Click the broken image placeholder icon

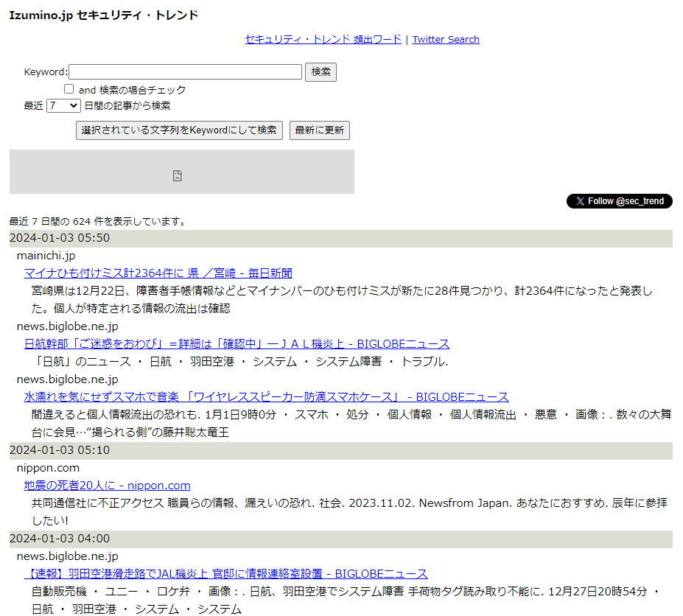pos(177,177)
